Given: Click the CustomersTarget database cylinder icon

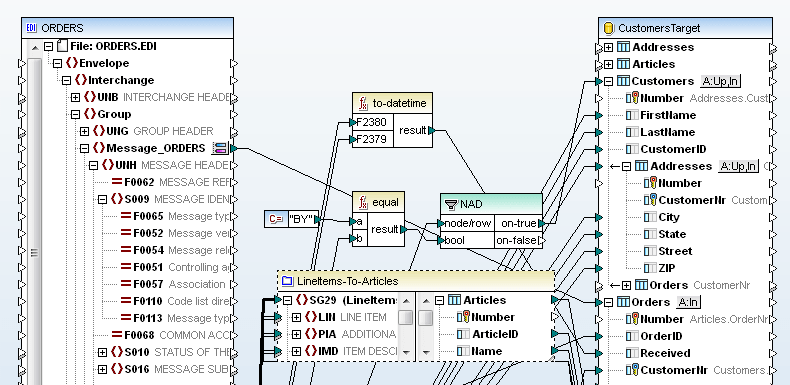Looking at the screenshot, I should 609,28.
